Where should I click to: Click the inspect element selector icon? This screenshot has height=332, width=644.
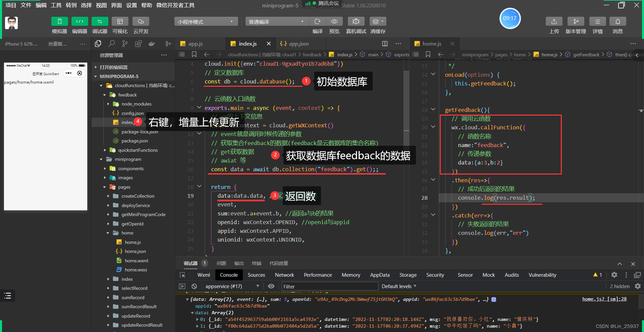tap(182, 275)
